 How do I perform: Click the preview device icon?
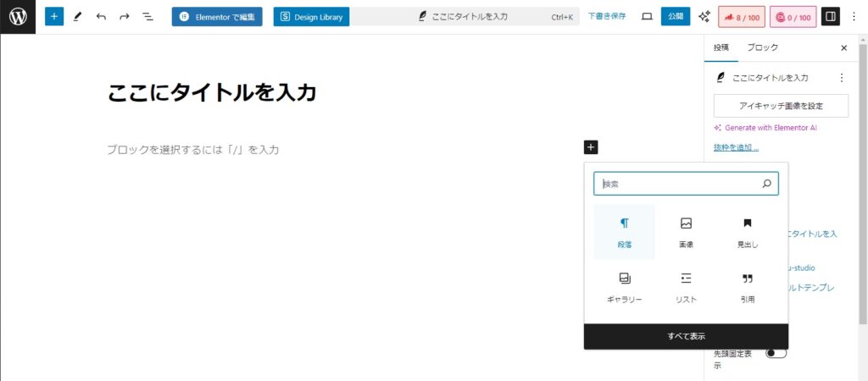click(x=647, y=16)
